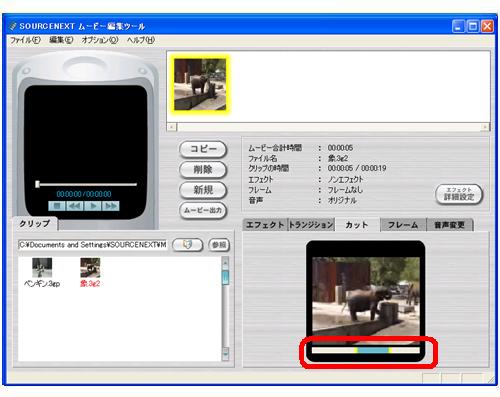
Task: Open the ヘルプ(H) menu
Action: [x=140, y=40]
